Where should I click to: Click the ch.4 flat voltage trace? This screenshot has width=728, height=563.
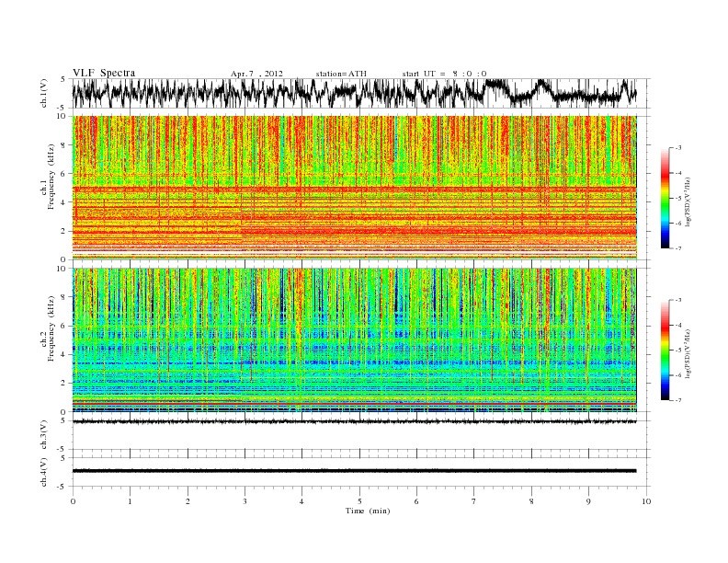pos(354,471)
